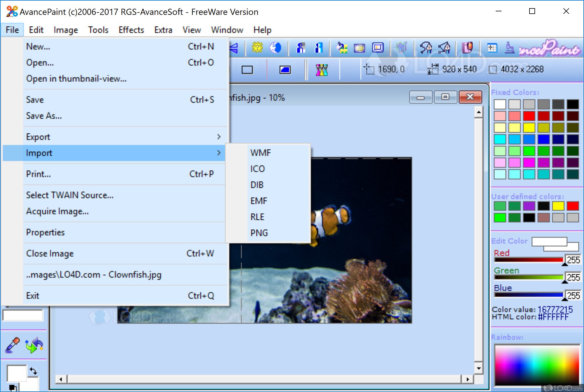The image size is (584, 392).
Task: Click the swap foreground/background colors arrow
Action: point(33,371)
